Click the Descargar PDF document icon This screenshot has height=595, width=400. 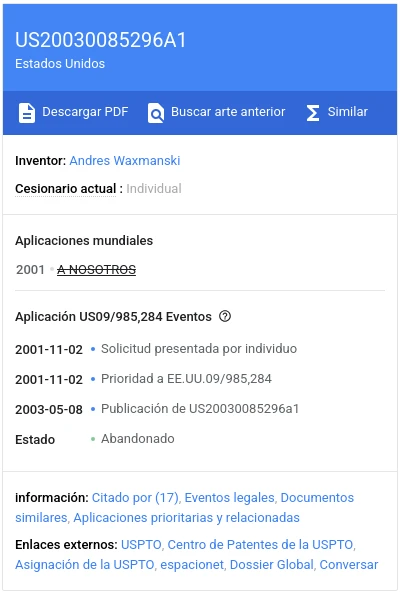(x=27, y=113)
